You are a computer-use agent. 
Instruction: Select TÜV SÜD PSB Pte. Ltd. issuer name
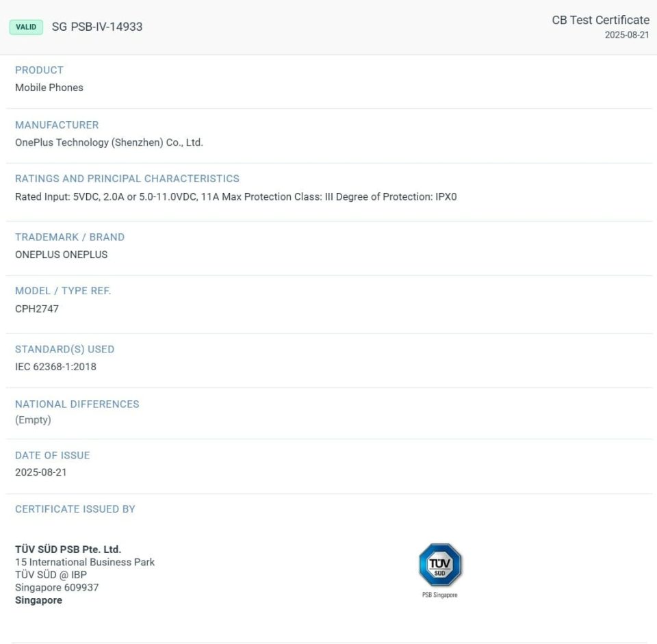point(68,549)
